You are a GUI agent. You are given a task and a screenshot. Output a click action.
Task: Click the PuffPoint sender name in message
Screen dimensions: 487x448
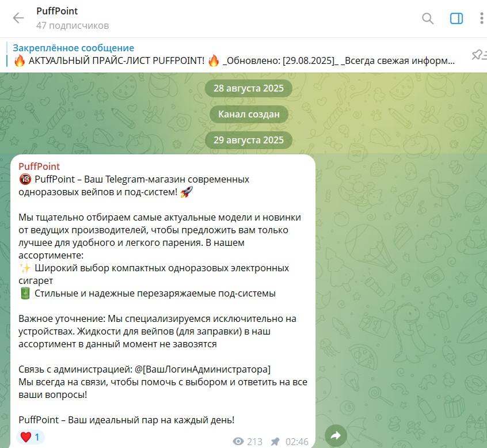pyautogui.click(x=39, y=166)
